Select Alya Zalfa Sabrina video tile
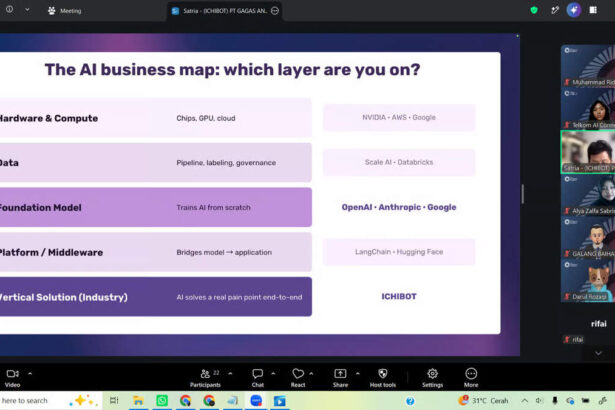The width and height of the screenshot is (615, 410). (588, 195)
